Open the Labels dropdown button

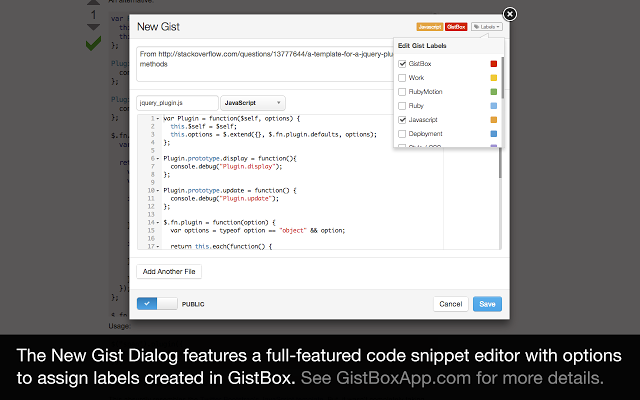pos(487,27)
